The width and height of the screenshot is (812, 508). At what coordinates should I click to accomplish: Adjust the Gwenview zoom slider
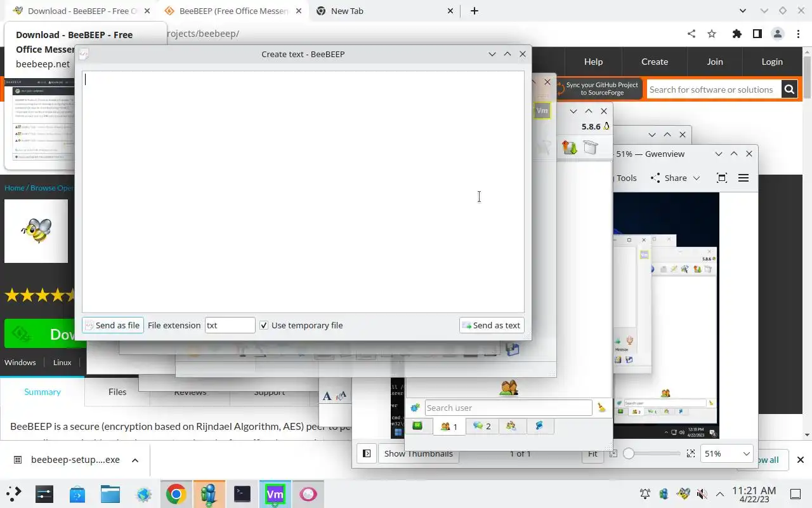click(653, 453)
